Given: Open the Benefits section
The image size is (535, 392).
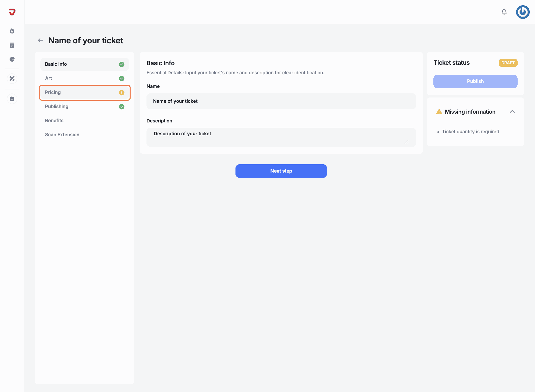Looking at the screenshot, I should 54,121.
